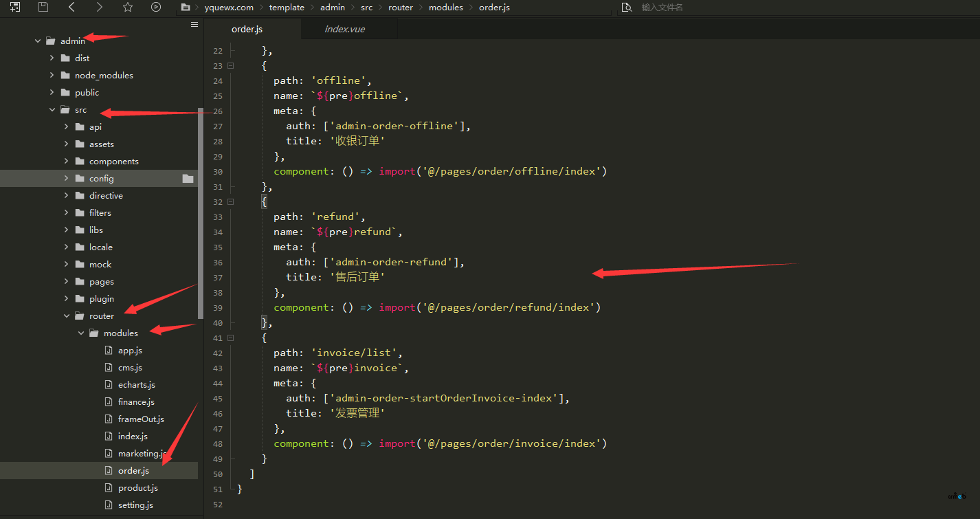Expand the pages folder in tree

[67, 282]
